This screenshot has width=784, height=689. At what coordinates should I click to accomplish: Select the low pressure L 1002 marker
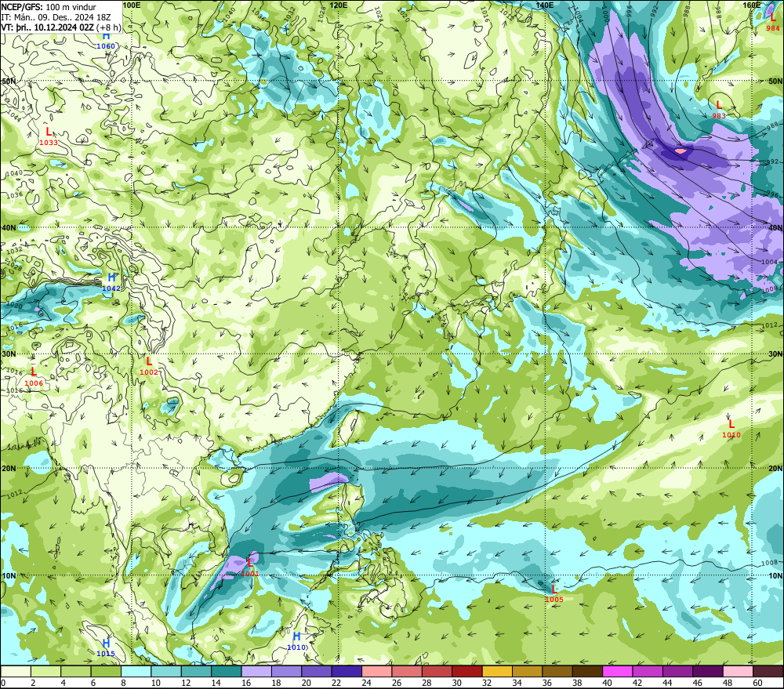pyautogui.click(x=148, y=366)
